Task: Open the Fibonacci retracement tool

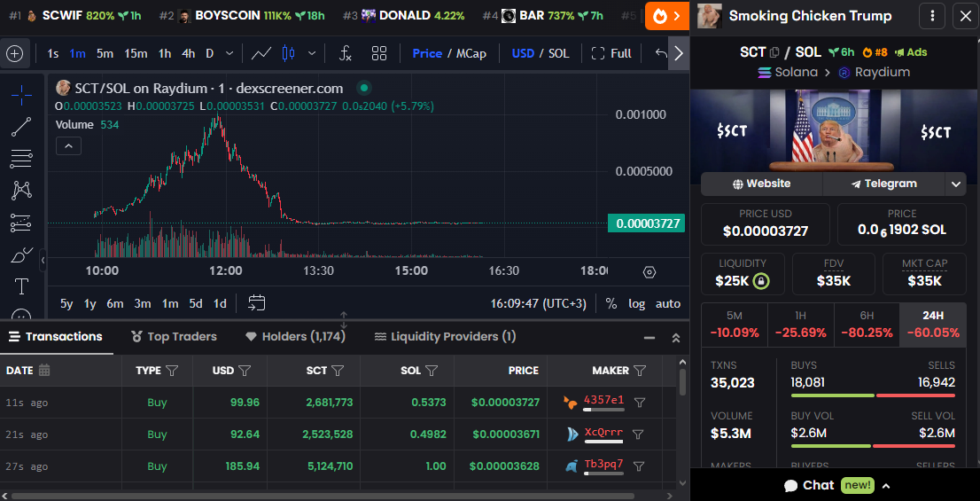Action: pyautogui.click(x=21, y=159)
